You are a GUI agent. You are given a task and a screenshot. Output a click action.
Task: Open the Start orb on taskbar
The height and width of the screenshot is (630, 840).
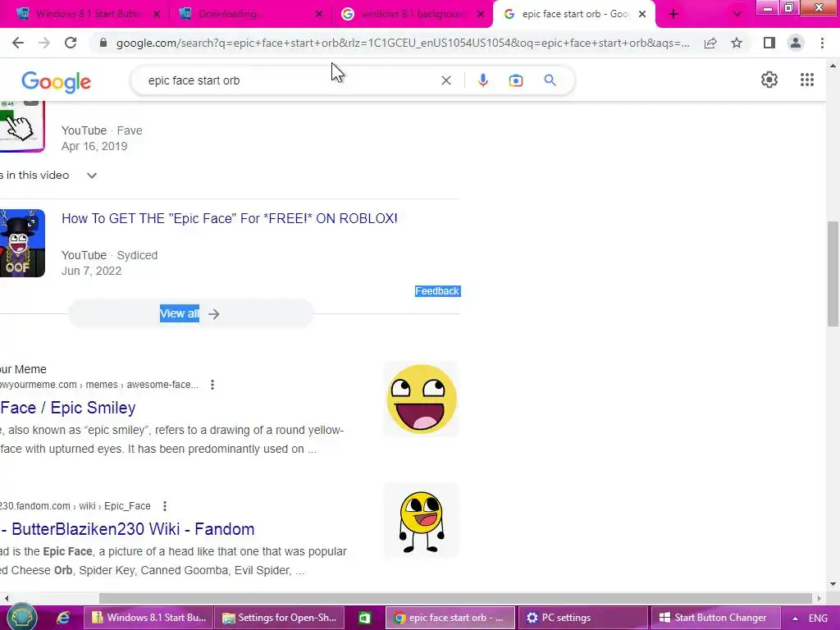coord(21,617)
